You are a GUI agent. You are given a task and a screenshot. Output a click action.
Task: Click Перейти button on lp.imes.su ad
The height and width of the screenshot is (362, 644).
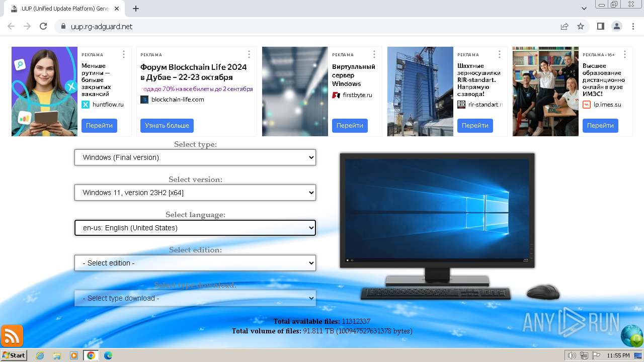(x=600, y=126)
